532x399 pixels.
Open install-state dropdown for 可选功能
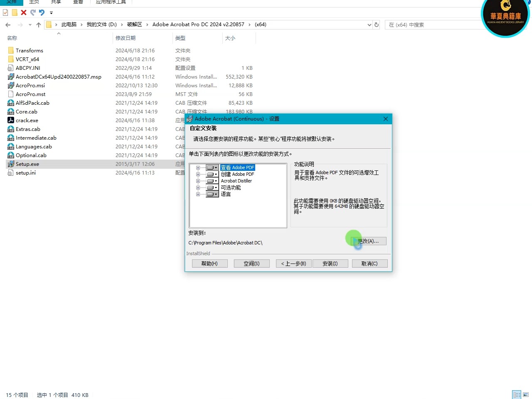tap(212, 188)
